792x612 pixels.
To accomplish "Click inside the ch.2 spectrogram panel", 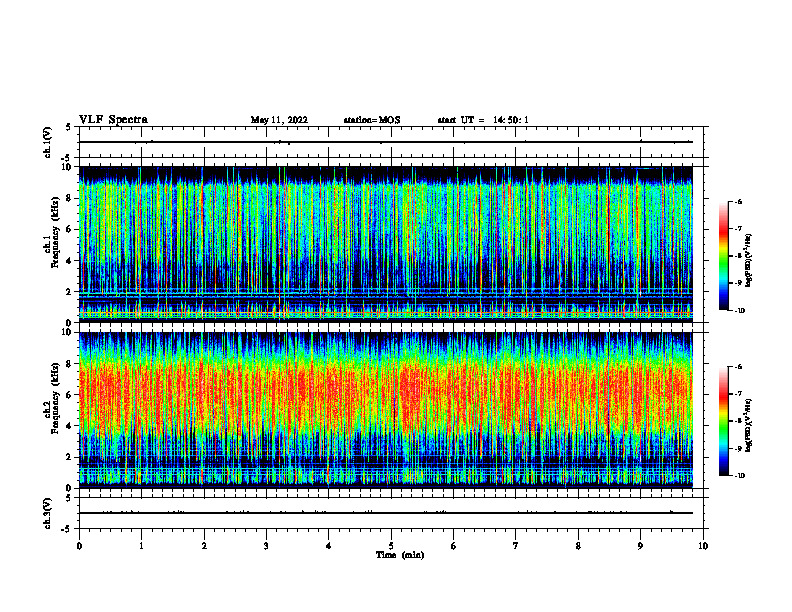I will [x=385, y=410].
